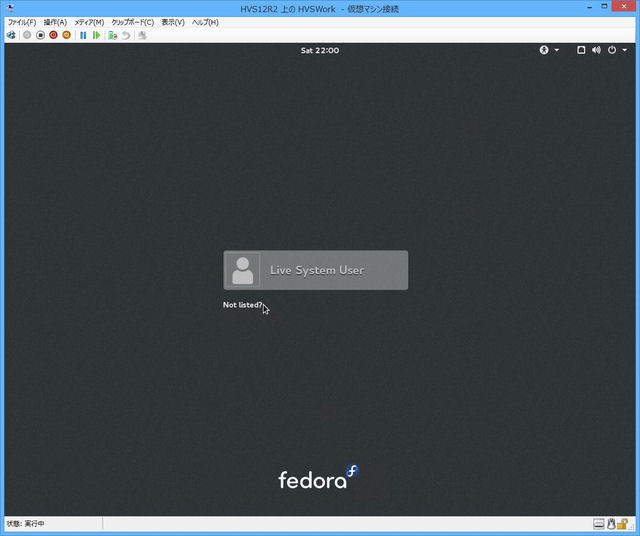Open the ファイル(F) menu
The width and height of the screenshot is (640, 536).
click(22, 22)
